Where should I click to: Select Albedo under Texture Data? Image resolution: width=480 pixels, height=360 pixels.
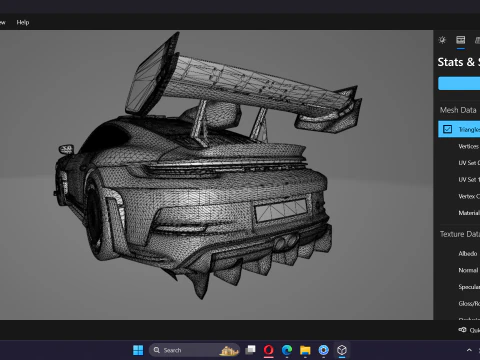(468, 254)
